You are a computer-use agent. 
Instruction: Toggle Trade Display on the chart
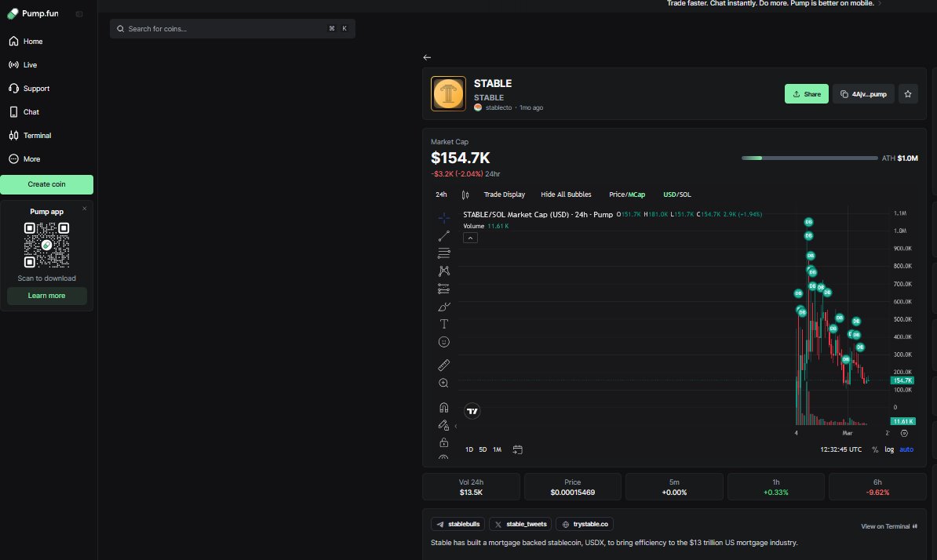[505, 195]
